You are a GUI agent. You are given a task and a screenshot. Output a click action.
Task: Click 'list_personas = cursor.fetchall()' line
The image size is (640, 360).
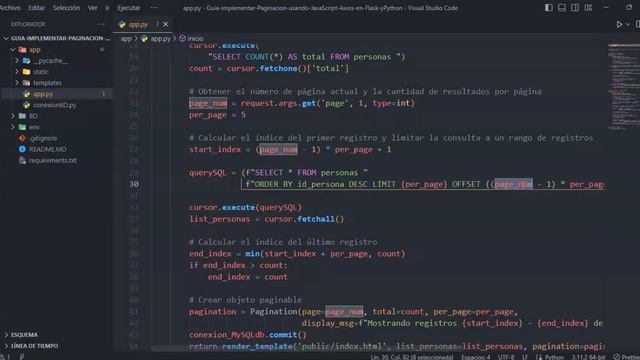tap(267, 219)
